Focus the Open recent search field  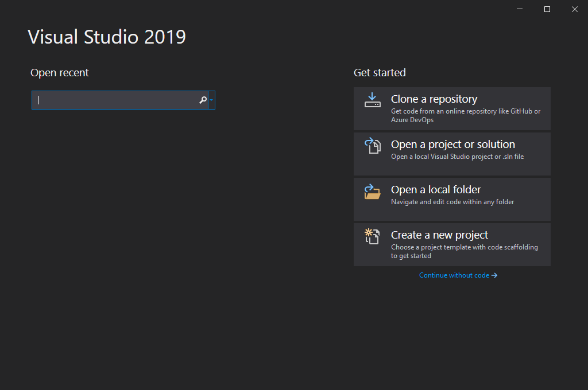[115, 100]
